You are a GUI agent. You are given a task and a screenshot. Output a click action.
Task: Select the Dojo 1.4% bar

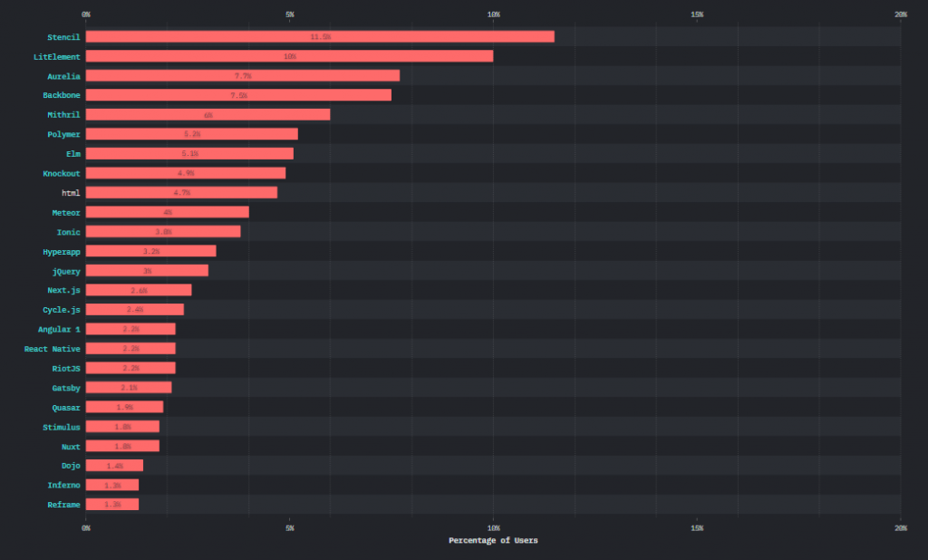[x=114, y=465]
